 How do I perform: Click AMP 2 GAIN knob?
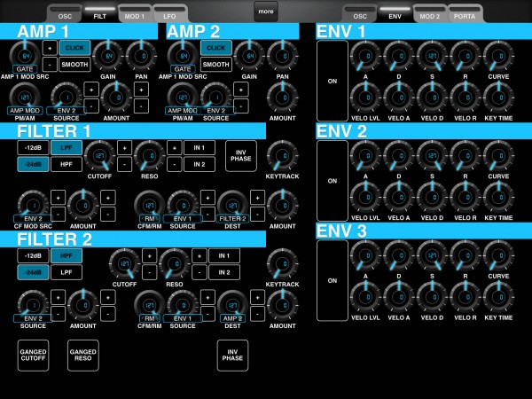(249, 56)
